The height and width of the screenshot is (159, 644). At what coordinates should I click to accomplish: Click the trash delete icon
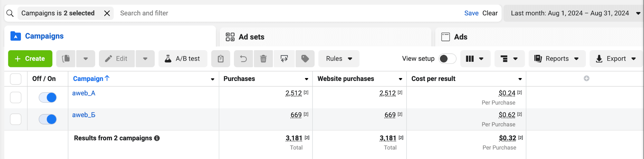pos(263,58)
